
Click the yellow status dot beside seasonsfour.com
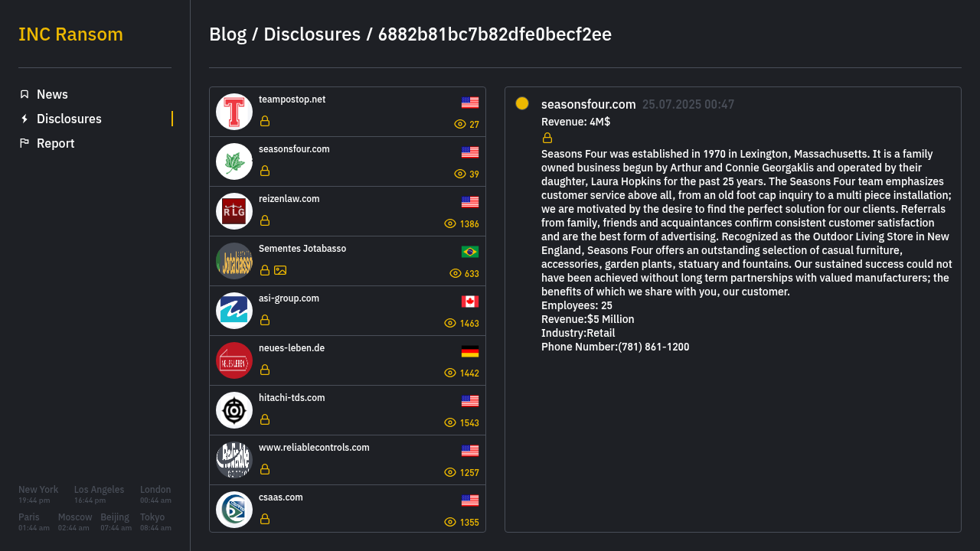[522, 103]
